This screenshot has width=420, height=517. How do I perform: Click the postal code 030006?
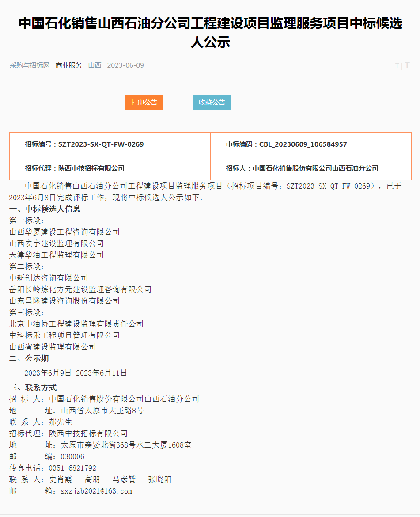pyautogui.click(x=72, y=456)
